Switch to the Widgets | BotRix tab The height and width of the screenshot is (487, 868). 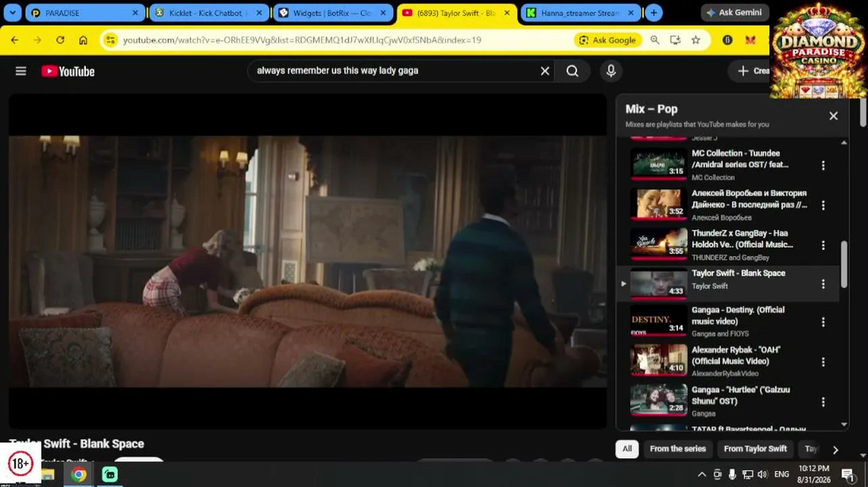pyautogui.click(x=333, y=13)
